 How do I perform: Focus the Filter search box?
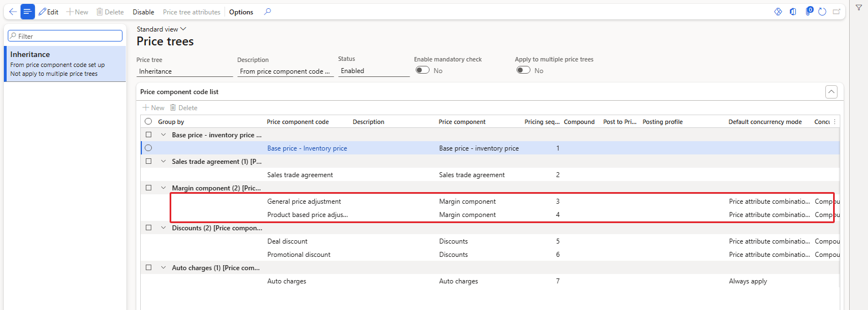(65, 35)
